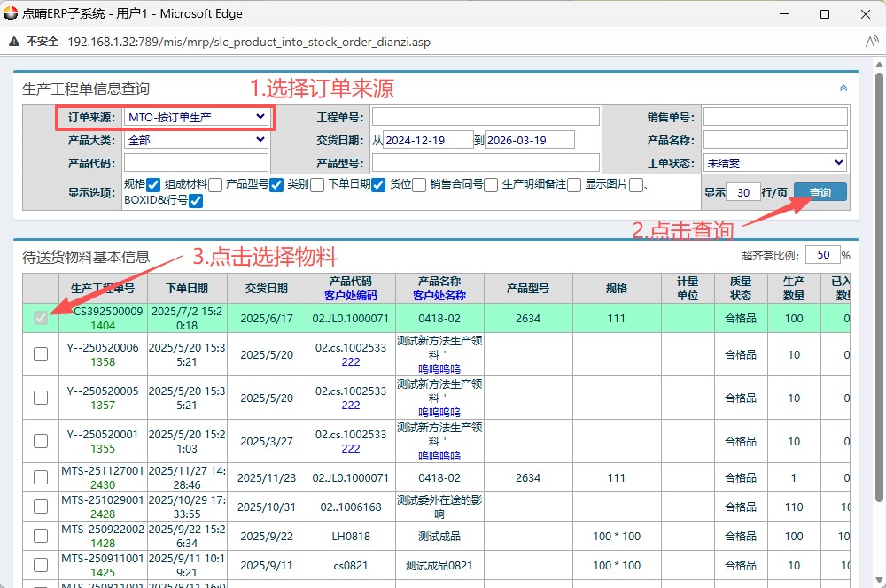Screen dimensions: 886x588
Task: Click the 生产工程单号 column header
Action: [103, 288]
